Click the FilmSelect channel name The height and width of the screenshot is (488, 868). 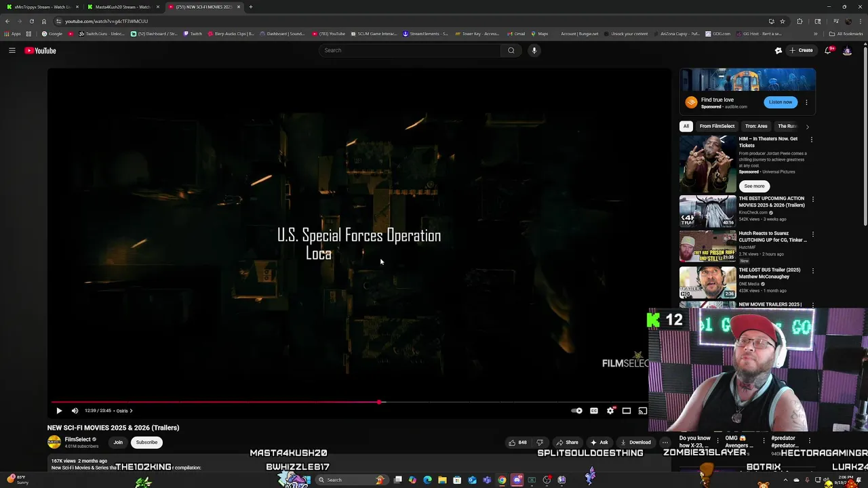click(x=78, y=439)
